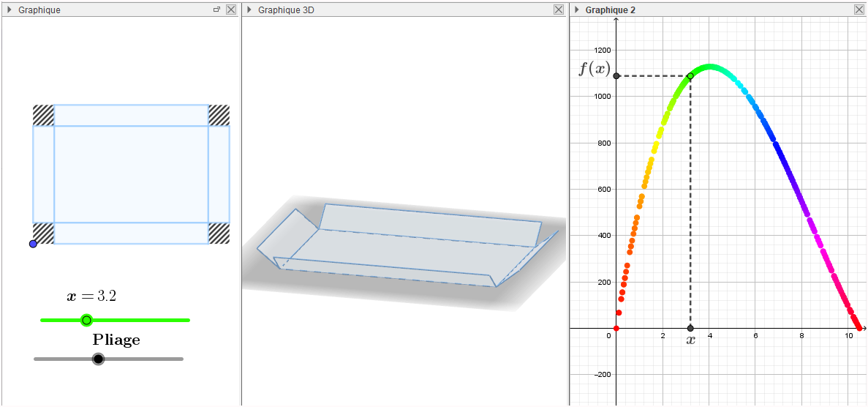Click the Graphique 3D panel title
This screenshot has width=868, height=407.
click(x=286, y=10)
